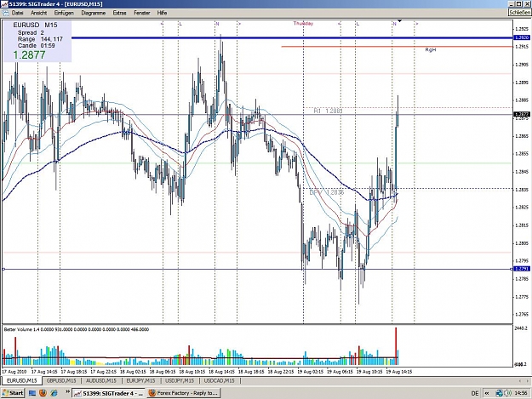Open the Windows Start menu
Image resolution: width=532 pixels, height=399 pixels.
pos(13,393)
